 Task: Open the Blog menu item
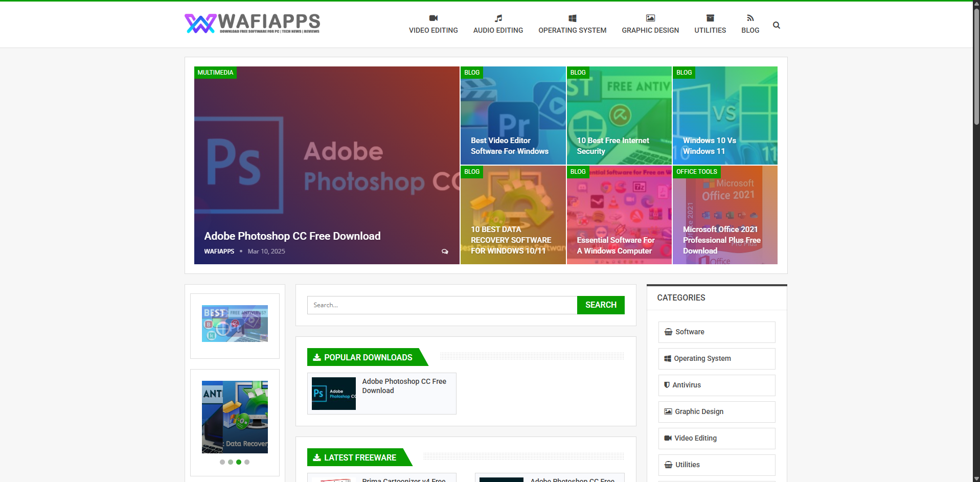click(750, 30)
